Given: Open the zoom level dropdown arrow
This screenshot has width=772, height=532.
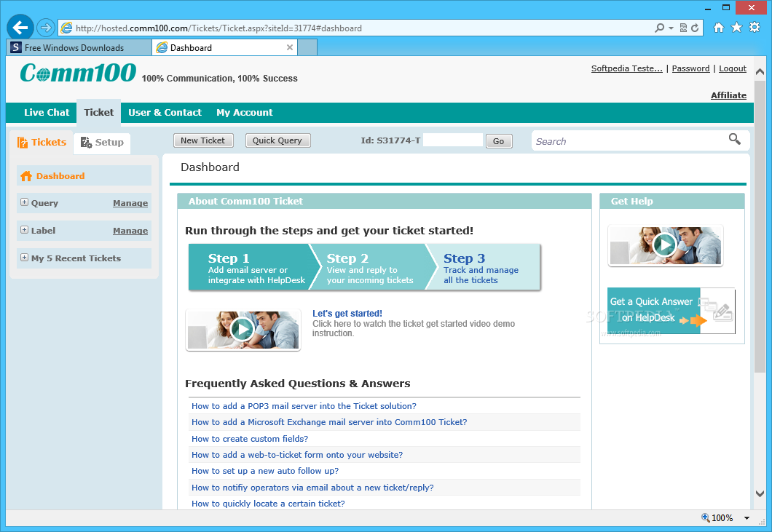Looking at the screenshot, I should (747, 517).
